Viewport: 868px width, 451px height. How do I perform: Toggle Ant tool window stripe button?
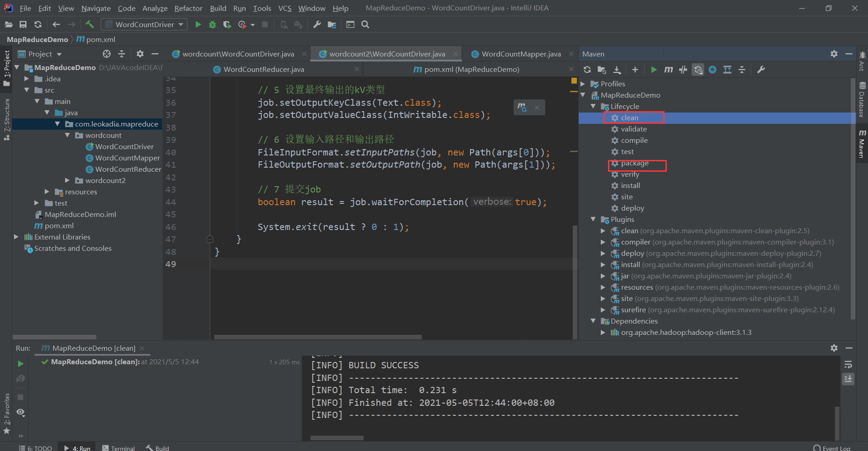point(862,61)
